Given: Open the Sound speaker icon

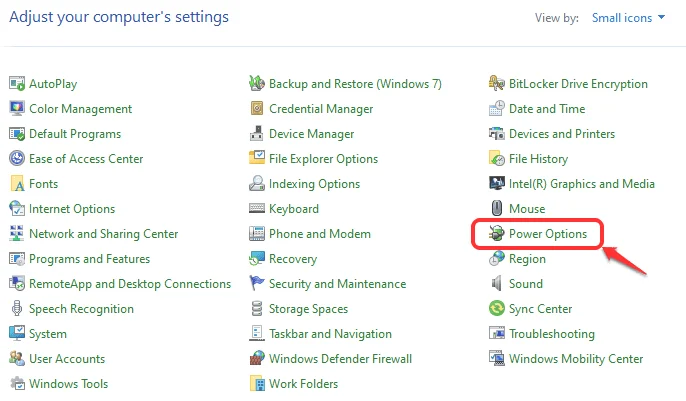Looking at the screenshot, I should [497, 283].
